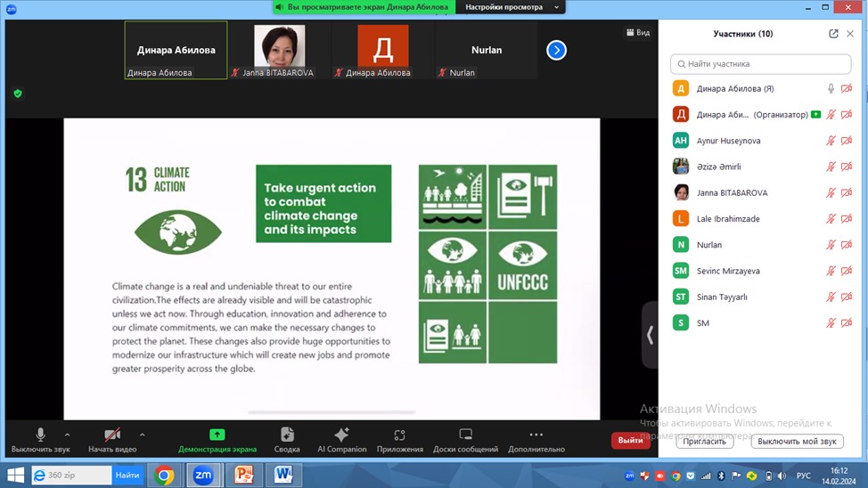The width and height of the screenshot is (868, 488).
Task: Open Настройки просмотра view options dropdown
Action: coord(511,7)
